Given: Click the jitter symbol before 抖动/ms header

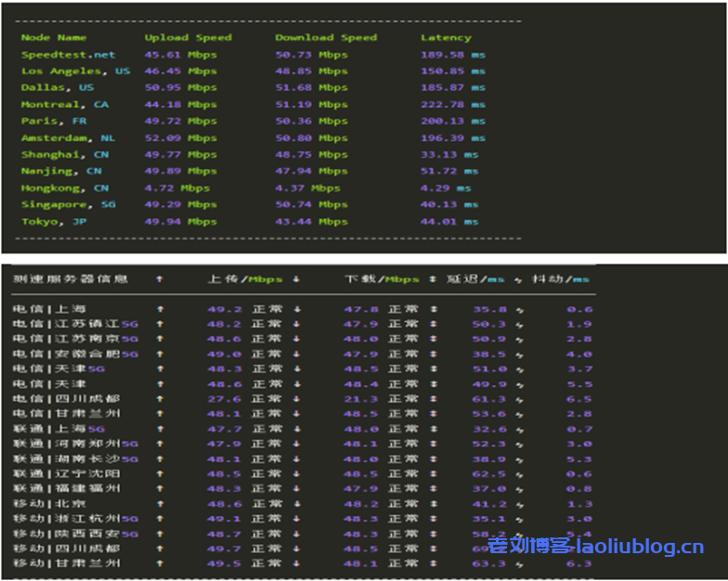Looking at the screenshot, I should 520,279.
